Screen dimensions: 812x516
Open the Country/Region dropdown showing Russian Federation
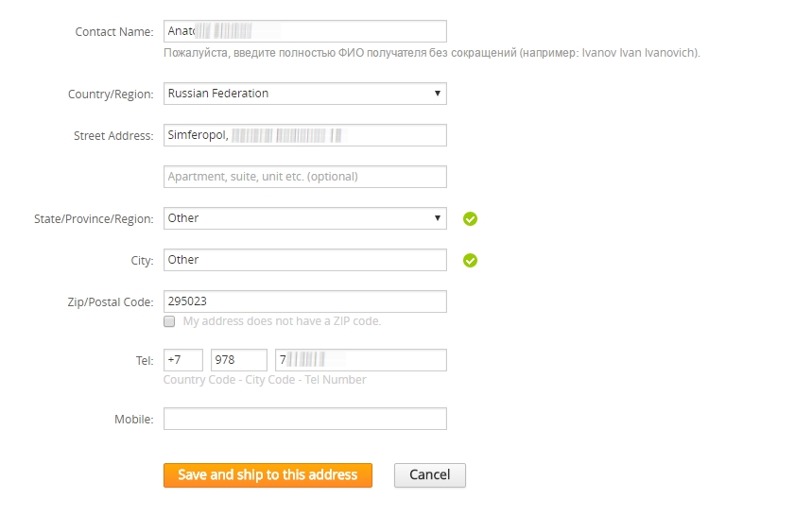click(x=304, y=94)
